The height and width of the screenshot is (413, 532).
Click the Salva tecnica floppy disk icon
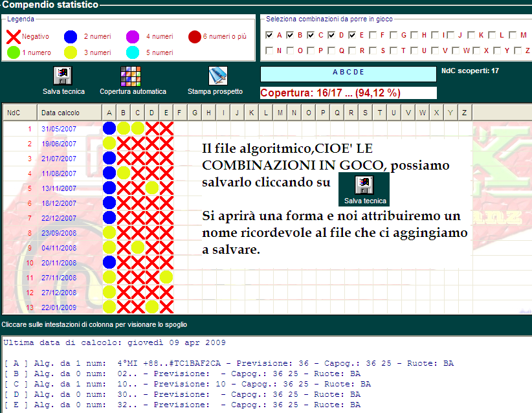point(63,75)
